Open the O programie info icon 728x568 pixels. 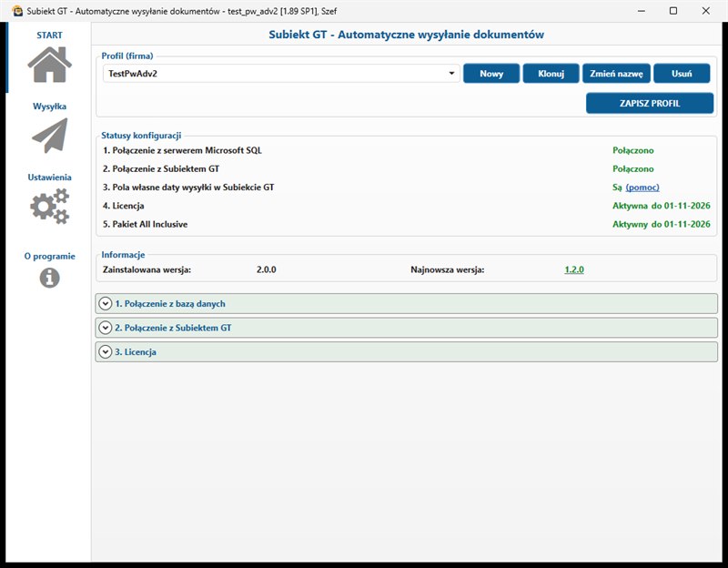(x=50, y=278)
